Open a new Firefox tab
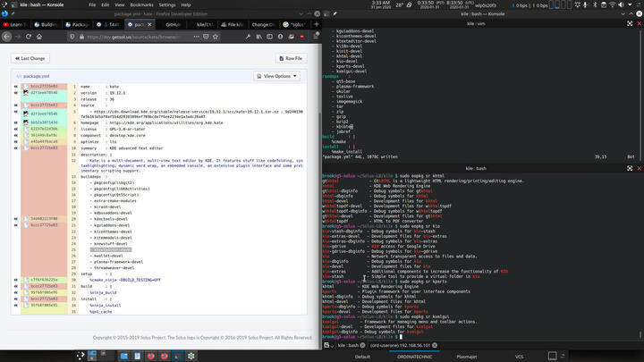Screen dimensions: 644x362 tap(317, 24)
